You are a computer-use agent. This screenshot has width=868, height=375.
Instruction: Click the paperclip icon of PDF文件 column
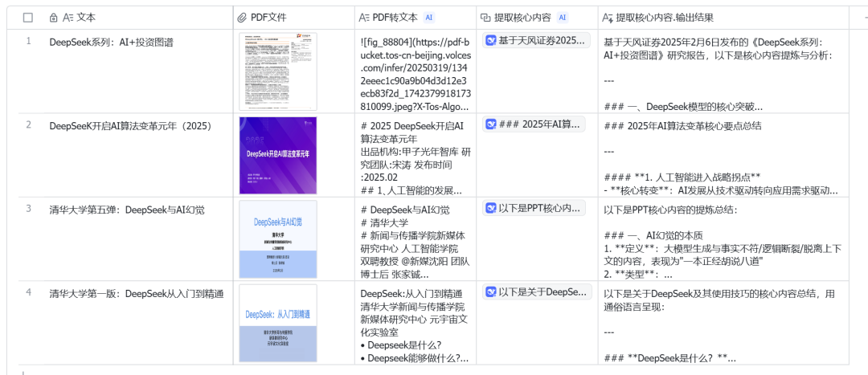(241, 18)
